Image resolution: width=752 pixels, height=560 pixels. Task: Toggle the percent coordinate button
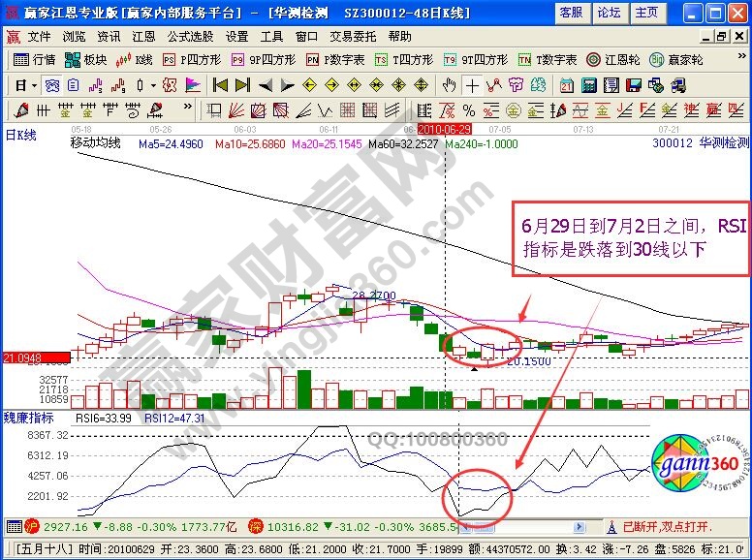click(469, 109)
